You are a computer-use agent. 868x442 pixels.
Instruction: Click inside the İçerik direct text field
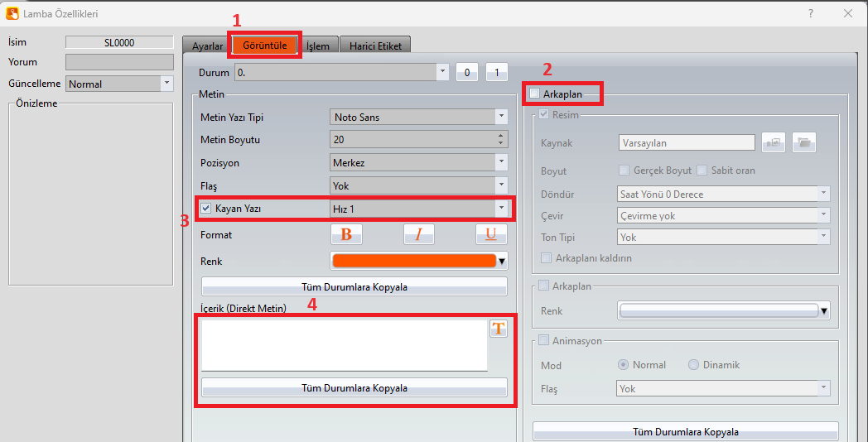[344, 344]
